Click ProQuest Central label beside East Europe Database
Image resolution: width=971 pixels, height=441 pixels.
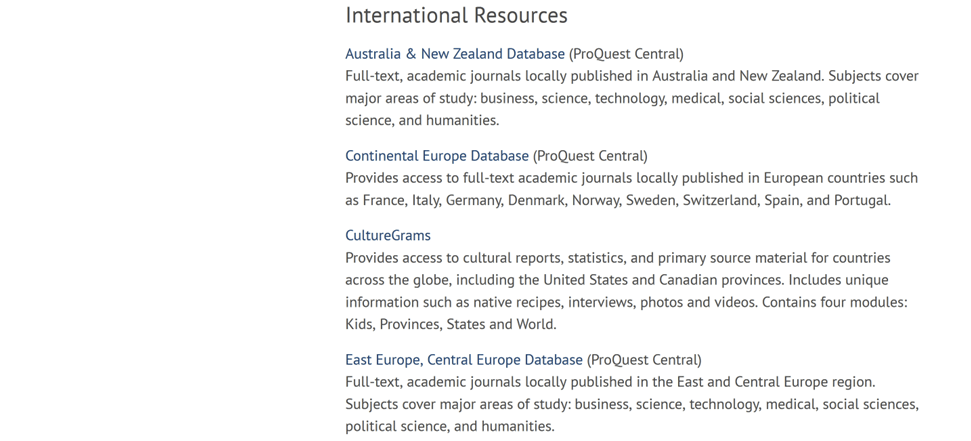pyautogui.click(x=644, y=360)
